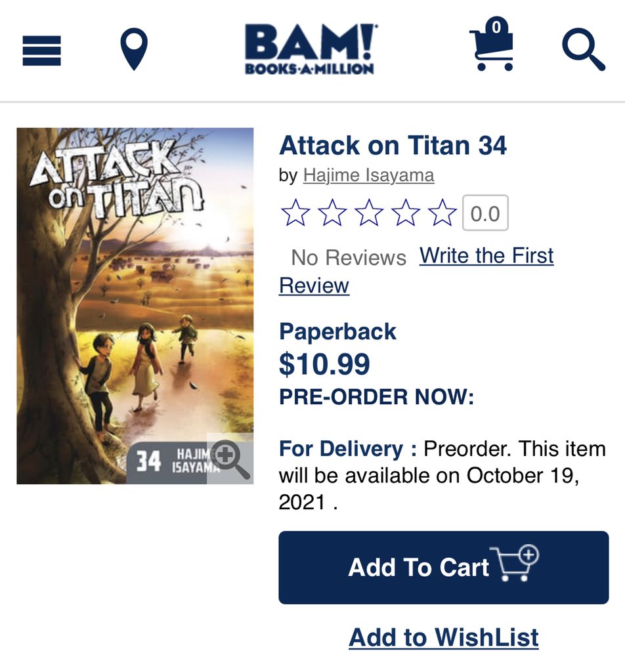Open the Attack on Titan cover image

point(135,306)
